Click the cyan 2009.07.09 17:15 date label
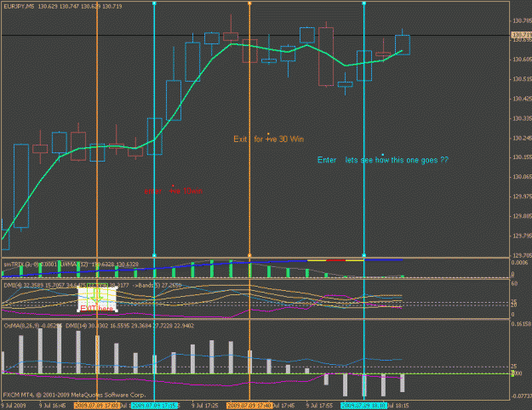Image resolution: width=532 pixels, height=410 pixels. [154, 406]
